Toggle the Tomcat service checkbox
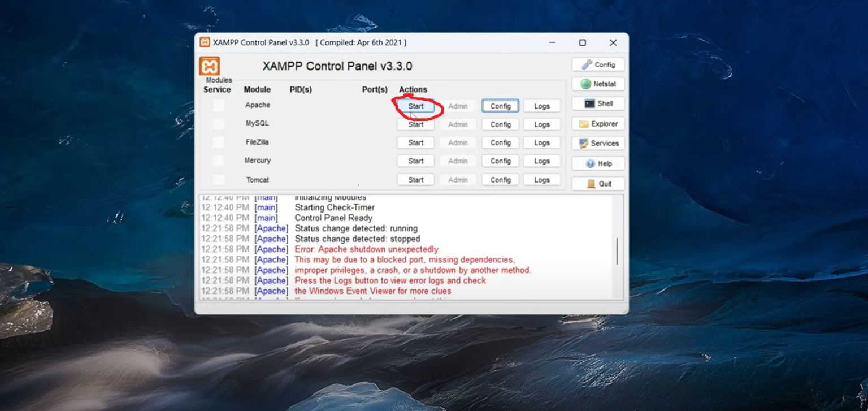This screenshot has height=411, width=868. [x=218, y=180]
